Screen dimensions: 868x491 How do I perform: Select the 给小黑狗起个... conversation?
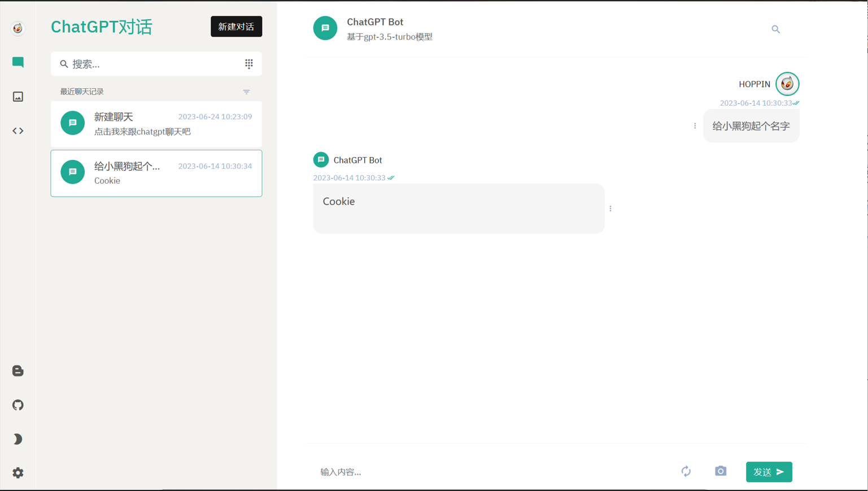pos(156,173)
